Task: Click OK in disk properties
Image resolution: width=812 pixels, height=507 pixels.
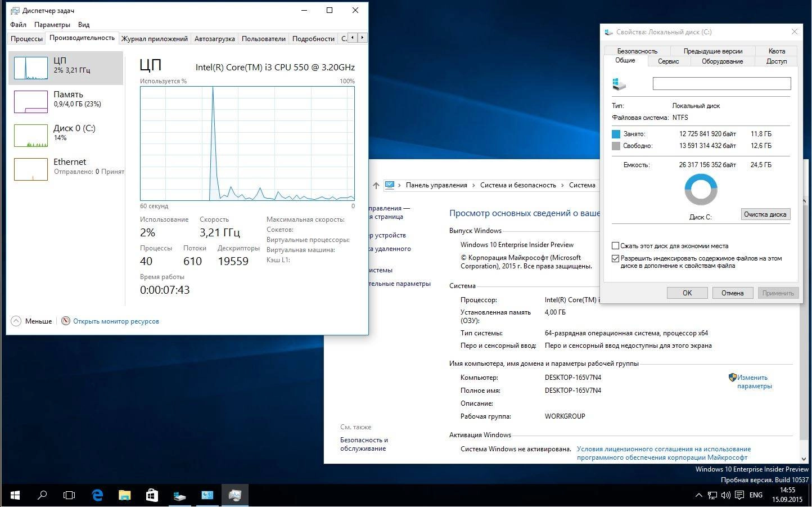Action: [x=687, y=293]
